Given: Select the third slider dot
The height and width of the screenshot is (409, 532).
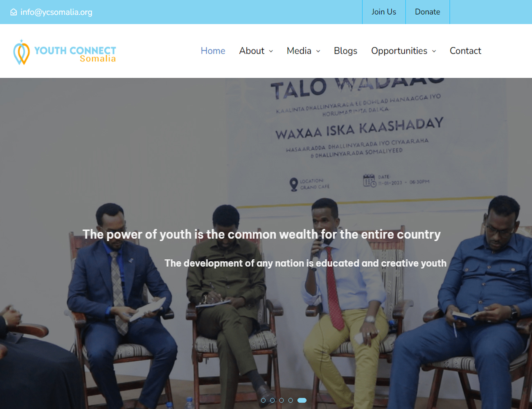Looking at the screenshot, I should (282, 400).
